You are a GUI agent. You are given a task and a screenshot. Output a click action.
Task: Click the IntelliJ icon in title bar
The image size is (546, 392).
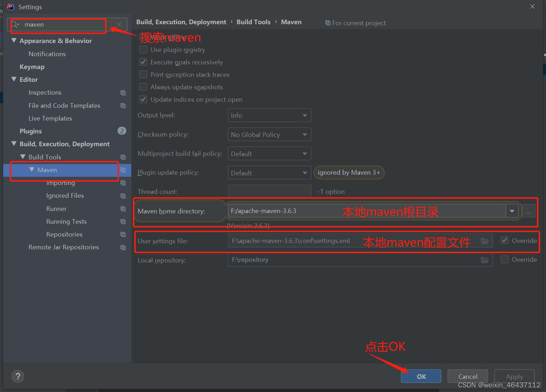point(11,7)
